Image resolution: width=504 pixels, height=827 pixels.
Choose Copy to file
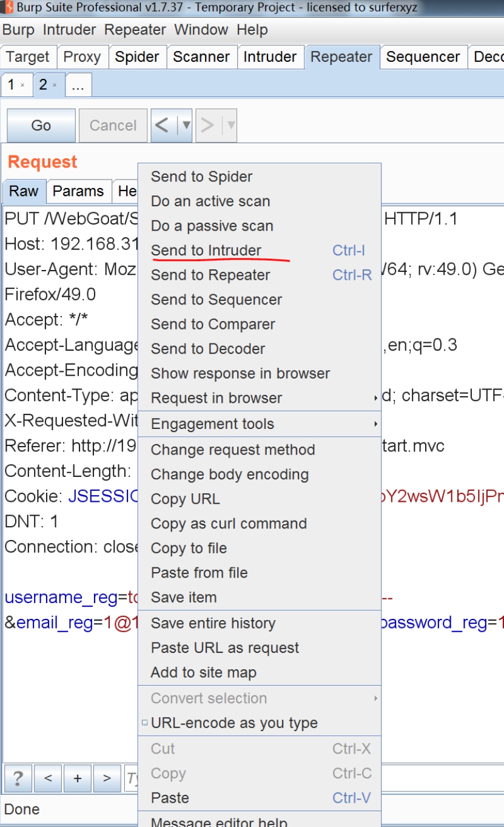click(x=260, y=548)
